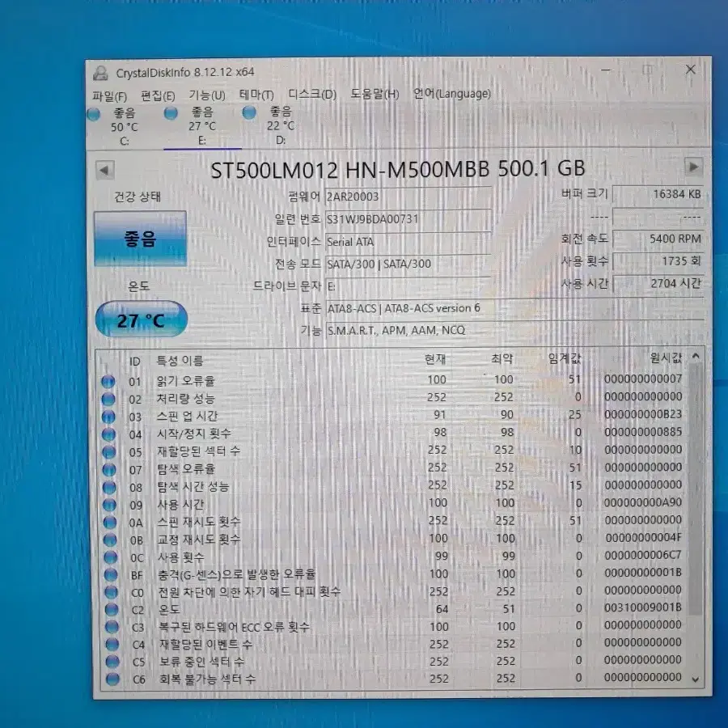728x728 pixels.
Task: Click the 최악 column header
Action: pos(502,358)
